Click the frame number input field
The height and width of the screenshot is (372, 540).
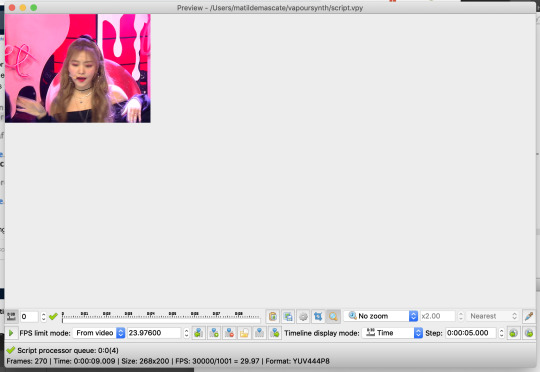click(x=29, y=316)
